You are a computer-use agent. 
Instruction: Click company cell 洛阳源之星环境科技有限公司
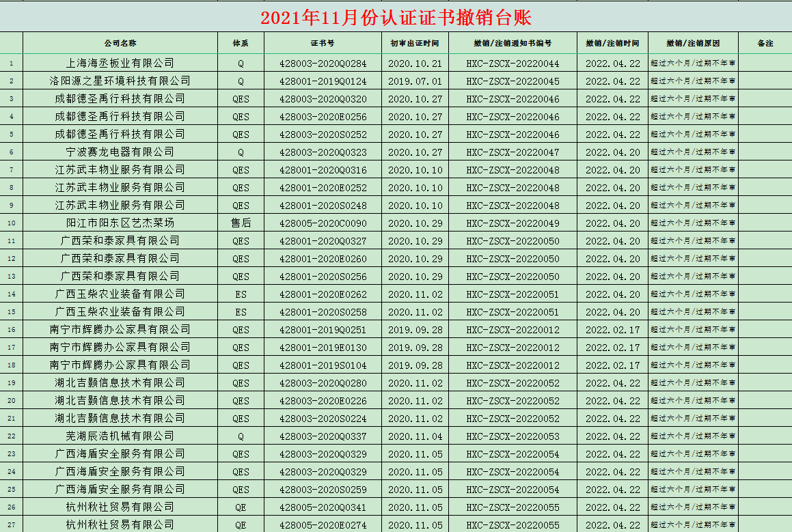120,81
